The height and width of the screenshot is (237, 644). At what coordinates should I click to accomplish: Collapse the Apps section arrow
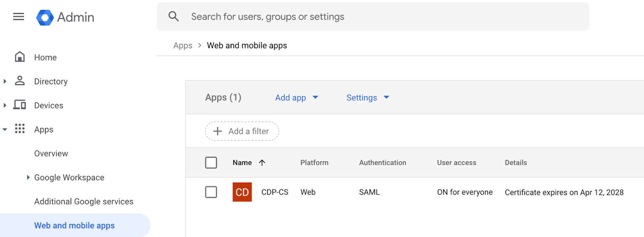5,129
